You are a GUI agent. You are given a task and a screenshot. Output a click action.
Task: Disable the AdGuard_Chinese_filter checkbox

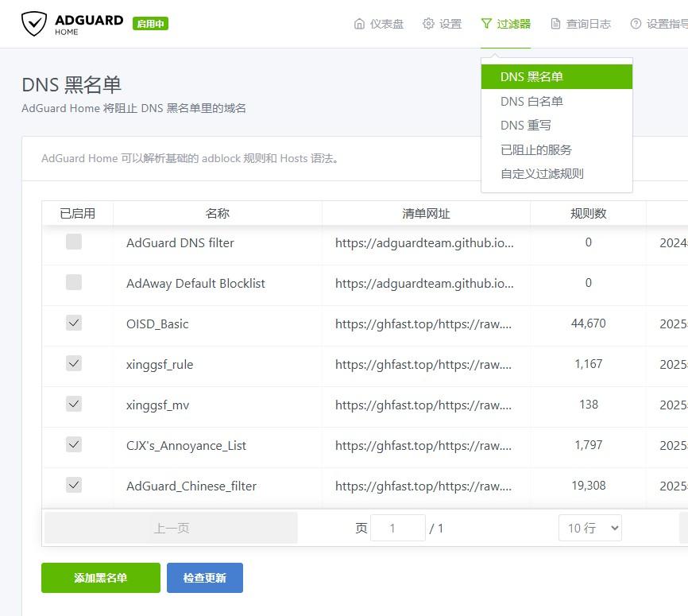pos(74,485)
